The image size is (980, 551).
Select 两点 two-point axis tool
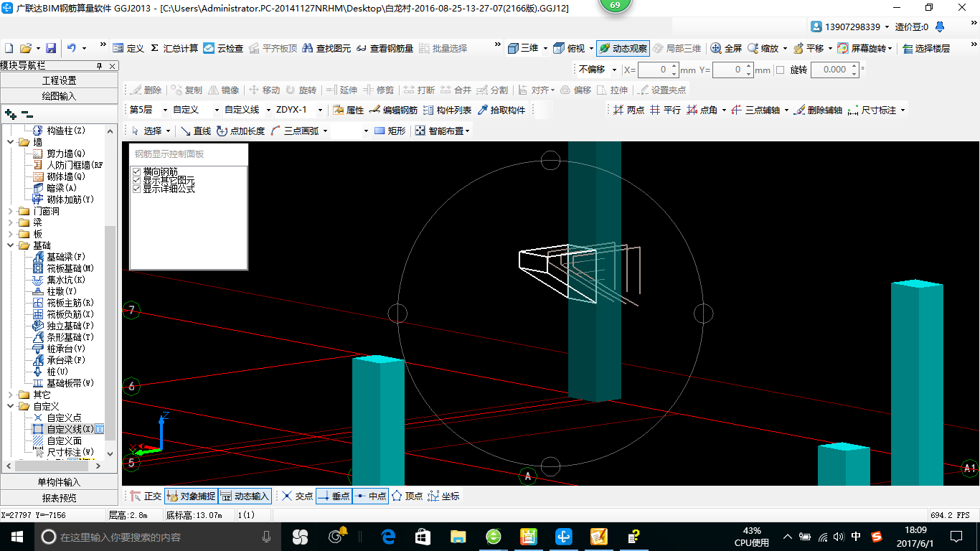pos(628,110)
